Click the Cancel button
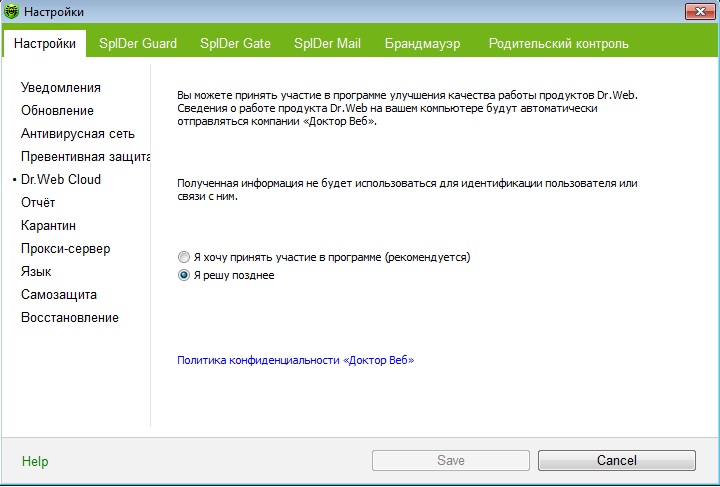The image size is (720, 487). pos(617,460)
